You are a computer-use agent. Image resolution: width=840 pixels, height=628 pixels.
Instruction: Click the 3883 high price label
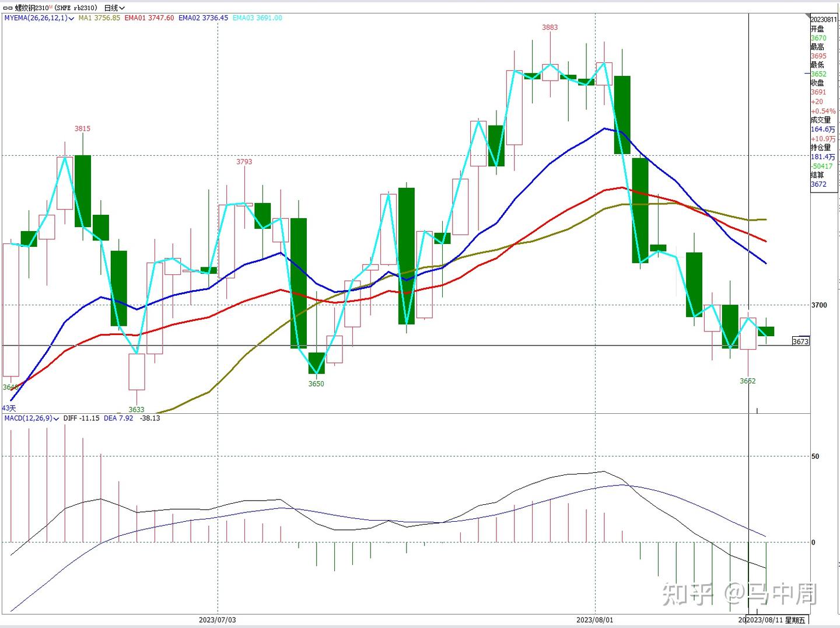[549, 27]
